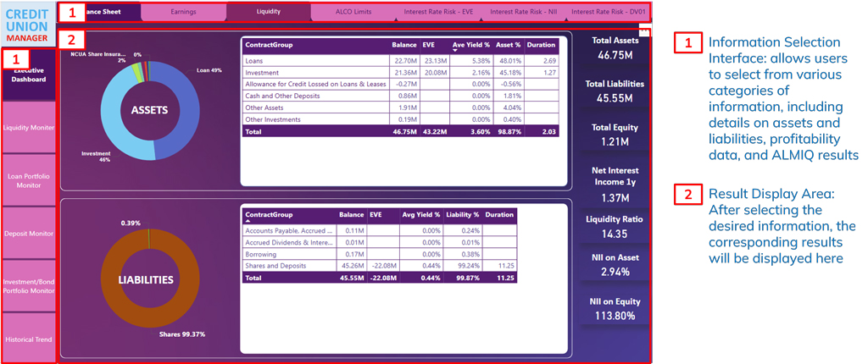Select Interest Rate Risk - EVE tab
868x364 pixels.
438,12
